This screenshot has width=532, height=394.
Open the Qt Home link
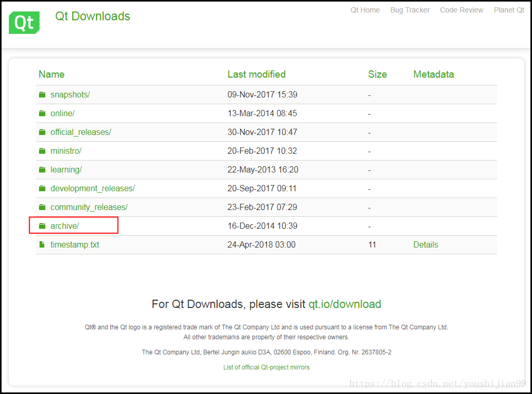[x=365, y=10]
